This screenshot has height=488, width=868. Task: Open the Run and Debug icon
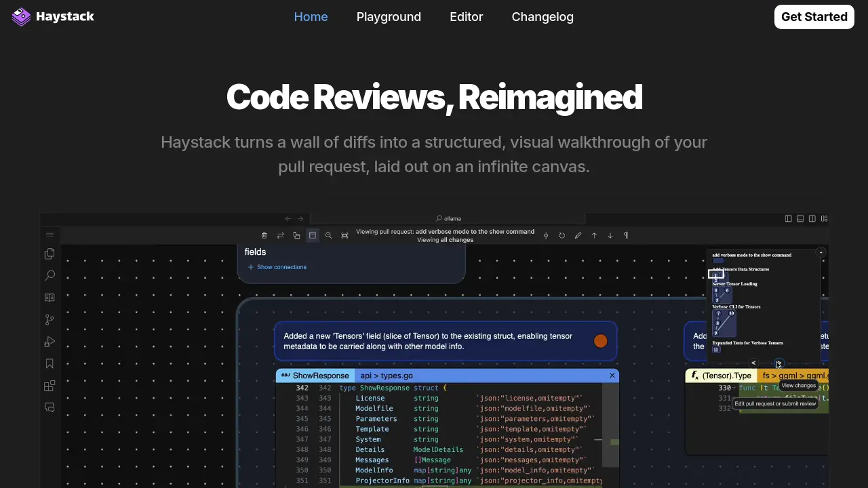coord(50,342)
